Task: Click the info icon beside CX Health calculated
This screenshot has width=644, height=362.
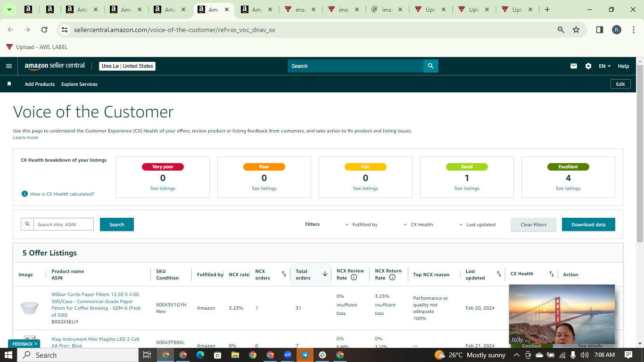Action: (25, 194)
